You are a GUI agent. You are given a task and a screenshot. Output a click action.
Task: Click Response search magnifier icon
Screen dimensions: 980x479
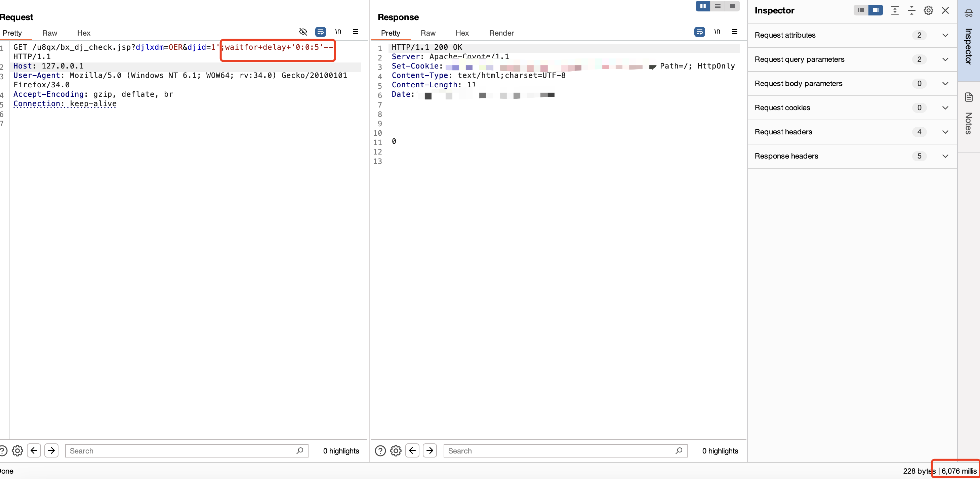click(x=679, y=451)
